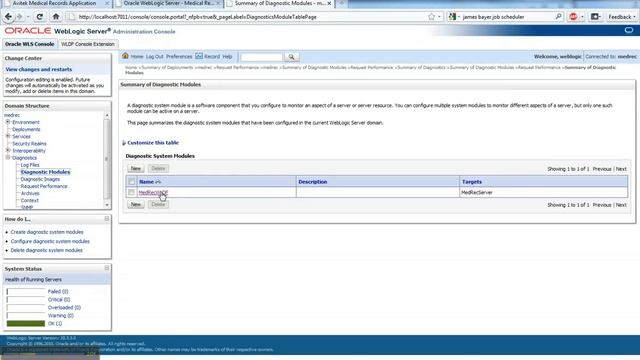Open Delete diagnostic system modules help link

47,250
